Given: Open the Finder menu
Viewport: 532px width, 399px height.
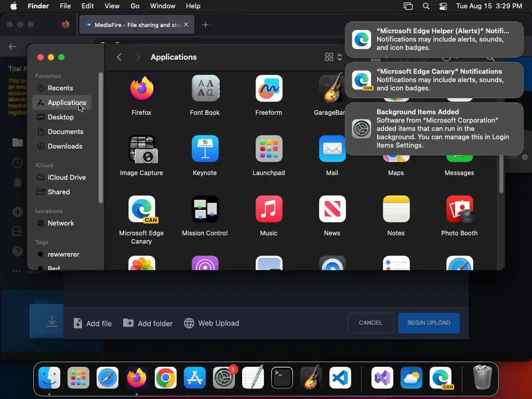Looking at the screenshot, I should tap(38, 6).
